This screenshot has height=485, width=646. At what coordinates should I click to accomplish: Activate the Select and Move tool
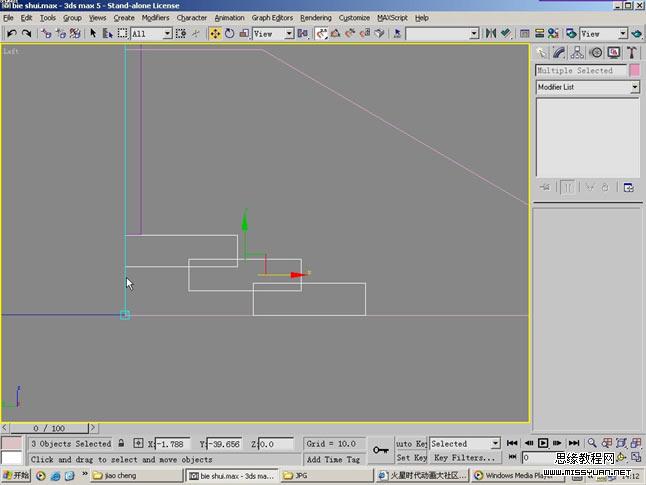215,33
